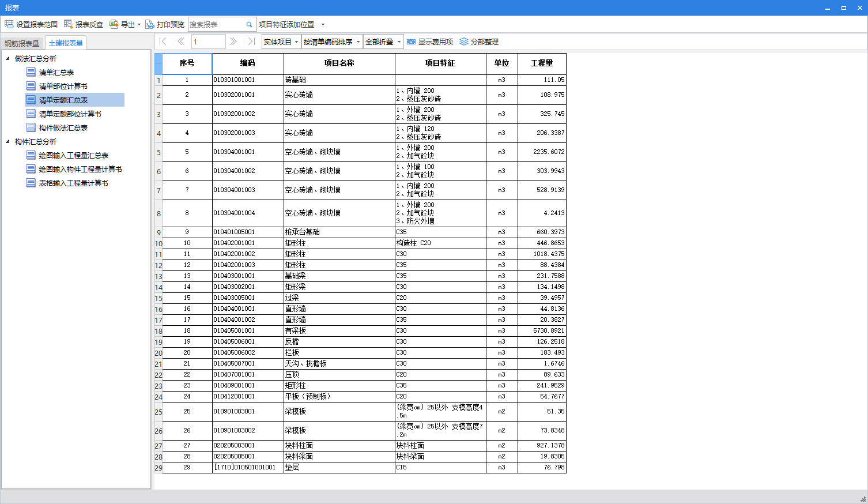Click the icon beside 绘图输入工程量汇总表
Image resolution: width=868 pixels, height=504 pixels.
[x=31, y=155]
